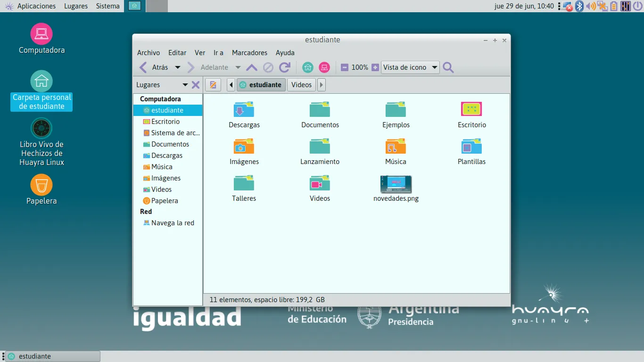Close the Lugares side panel with the X
The image size is (644, 362).
tap(196, 85)
